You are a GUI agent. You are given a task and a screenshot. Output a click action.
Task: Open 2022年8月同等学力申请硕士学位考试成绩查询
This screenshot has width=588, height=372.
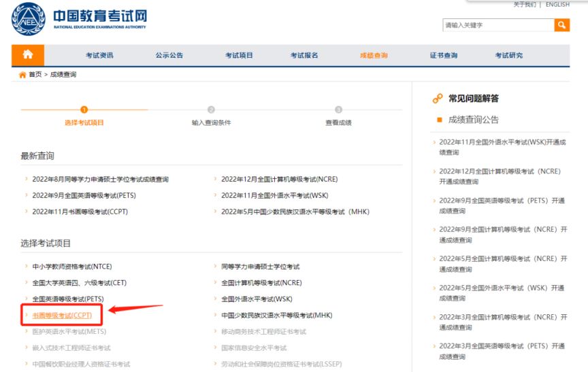100,180
